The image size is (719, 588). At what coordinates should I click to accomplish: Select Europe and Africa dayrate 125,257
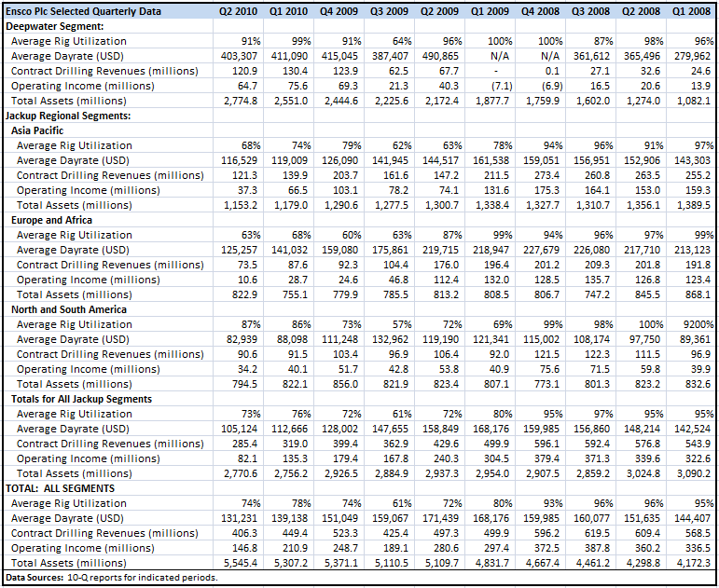[x=239, y=250]
